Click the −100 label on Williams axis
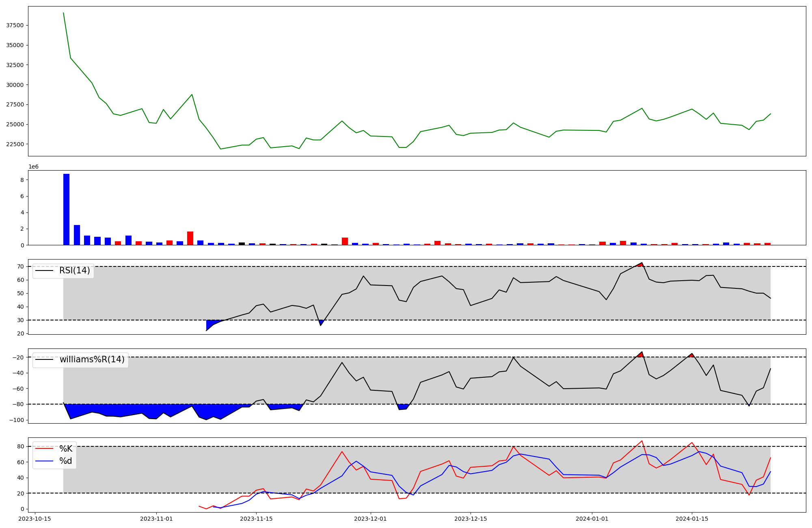812x528 pixels. pos(16,420)
